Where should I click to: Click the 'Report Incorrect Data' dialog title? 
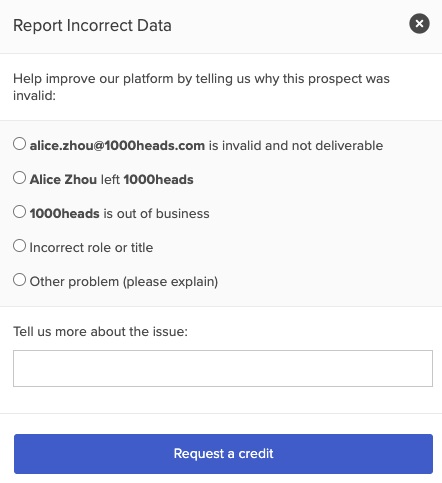click(x=92, y=26)
